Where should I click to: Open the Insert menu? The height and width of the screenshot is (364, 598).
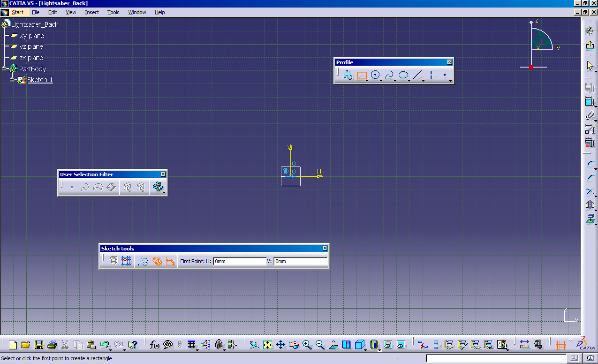click(x=91, y=12)
